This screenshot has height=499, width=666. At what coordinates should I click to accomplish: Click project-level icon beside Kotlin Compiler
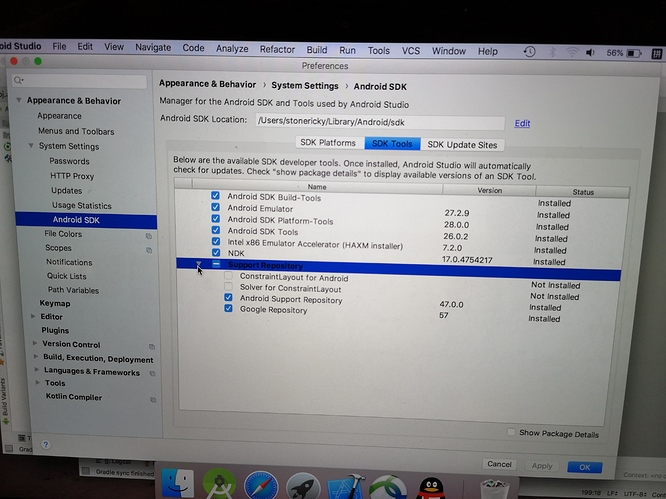tap(153, 400)
